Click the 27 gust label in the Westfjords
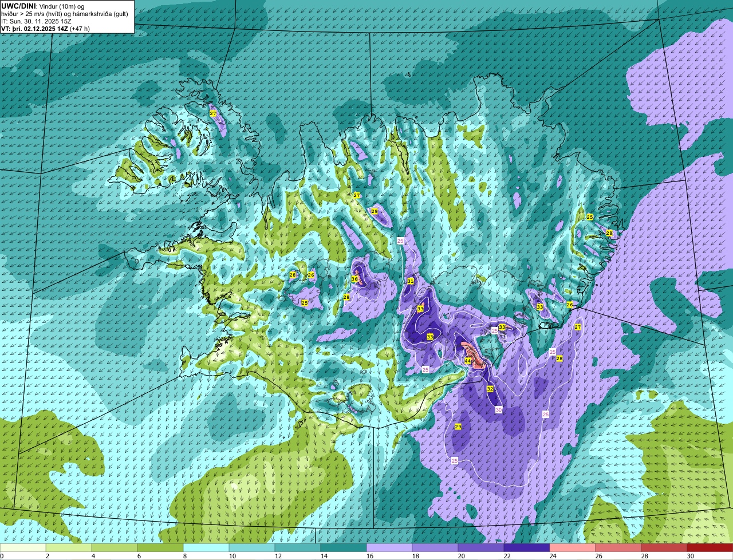 point(213,113)
